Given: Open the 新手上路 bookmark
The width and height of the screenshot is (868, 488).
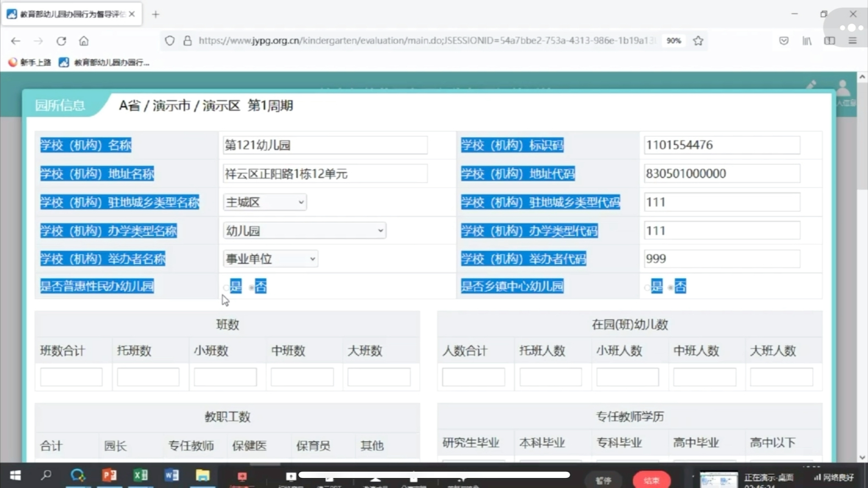Looking at the screenshot, I should click(x=30, y=63).
